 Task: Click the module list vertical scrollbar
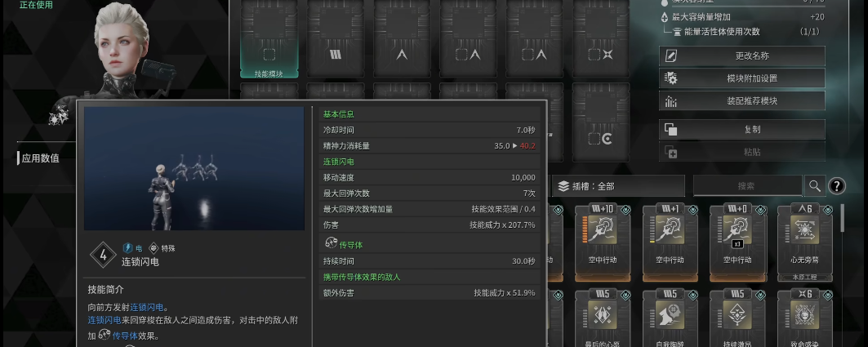tap(843, 218)
